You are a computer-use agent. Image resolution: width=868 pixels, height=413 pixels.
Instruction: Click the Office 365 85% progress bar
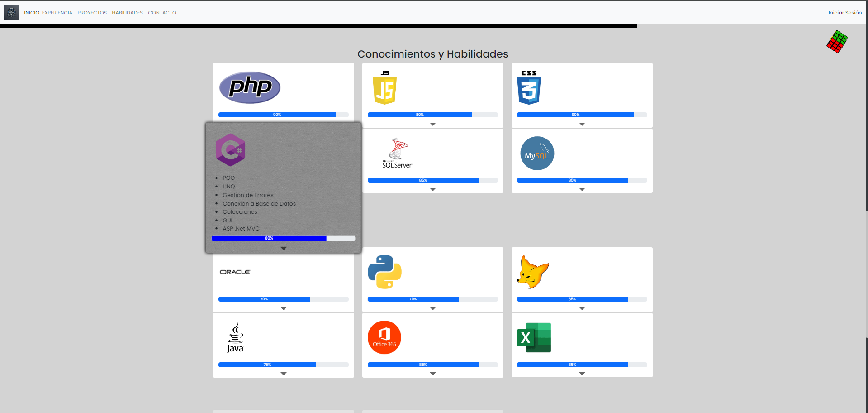pyautogui.click(x=433, y=365)
